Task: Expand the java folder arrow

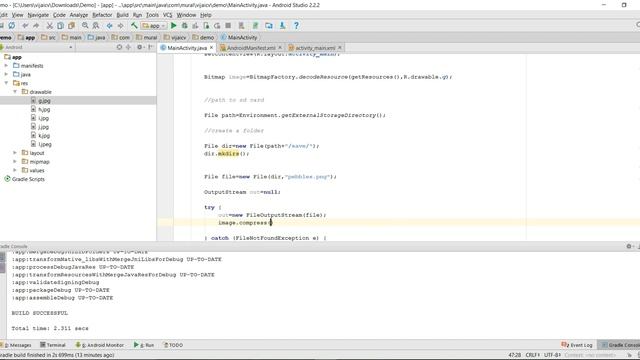Action: [6, 74]
